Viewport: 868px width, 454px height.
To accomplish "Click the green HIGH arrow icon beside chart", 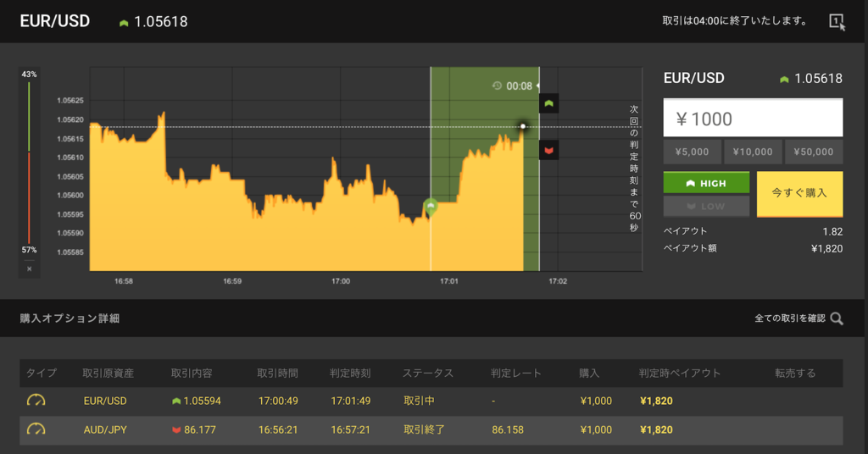I will 548,103.
